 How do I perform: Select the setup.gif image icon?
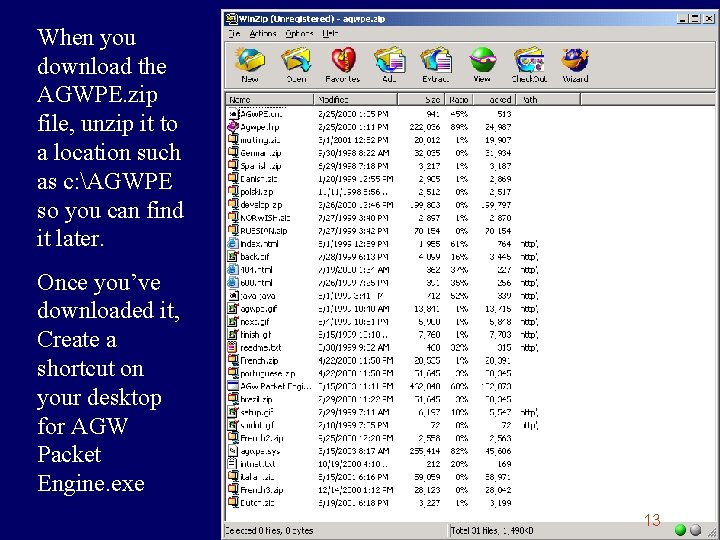(x=233, y=412)
